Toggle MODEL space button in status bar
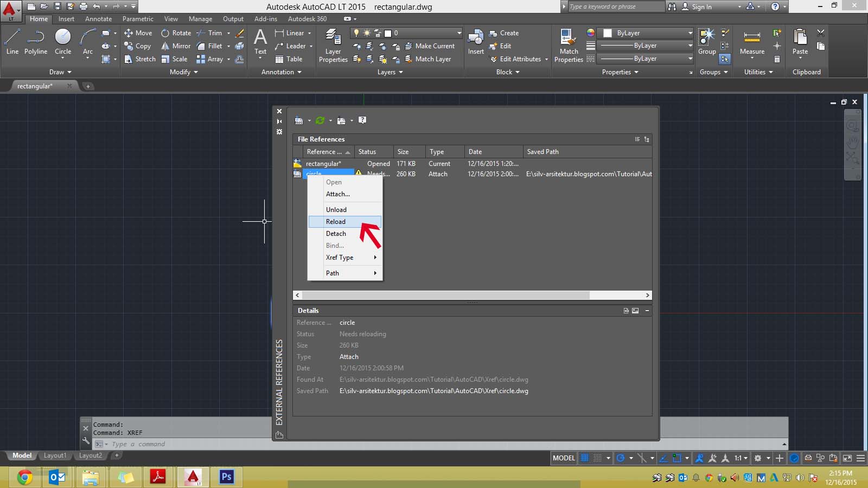Viewport: 868px width, 488px height. (564, 458)
